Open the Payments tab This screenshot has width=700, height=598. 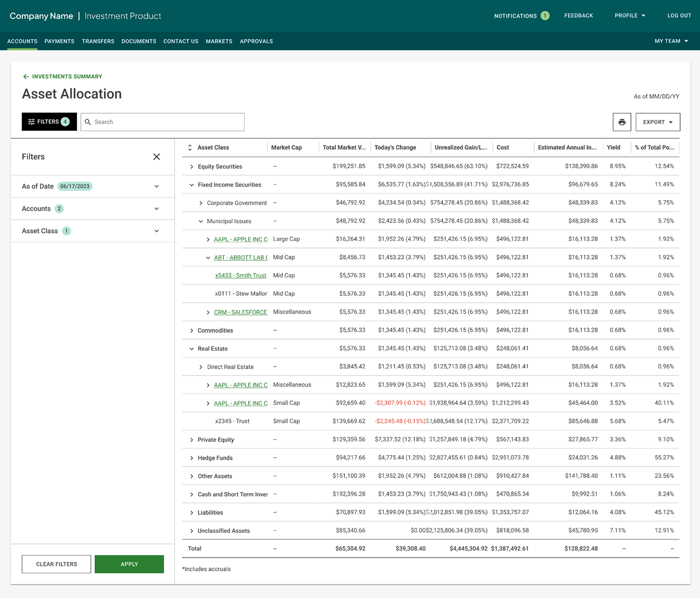click(x=59, y=41)
